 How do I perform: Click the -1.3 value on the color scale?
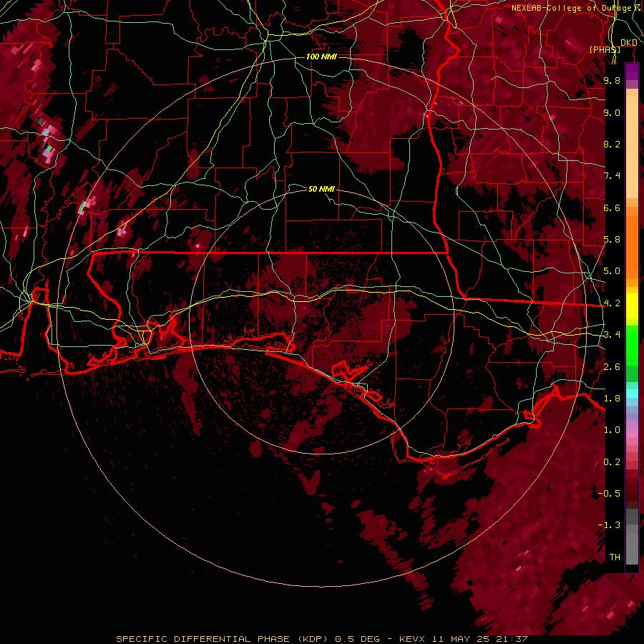click(x=609, y=525)
